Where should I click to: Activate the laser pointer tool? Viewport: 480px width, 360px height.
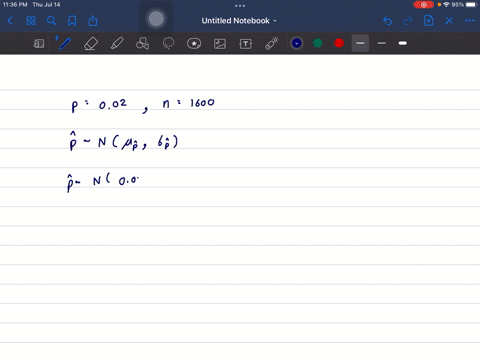tap(272, 43)
